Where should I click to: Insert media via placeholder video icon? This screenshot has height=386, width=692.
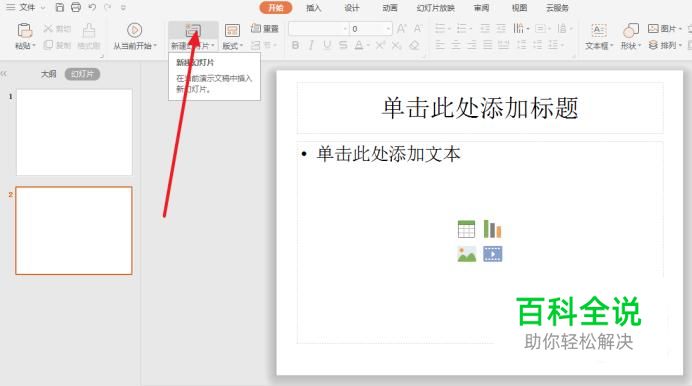[x=493, y=254]
